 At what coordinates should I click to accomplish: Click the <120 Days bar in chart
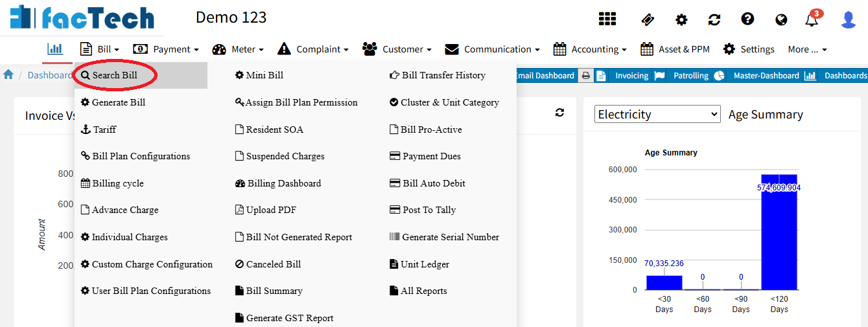coord(779,233)
